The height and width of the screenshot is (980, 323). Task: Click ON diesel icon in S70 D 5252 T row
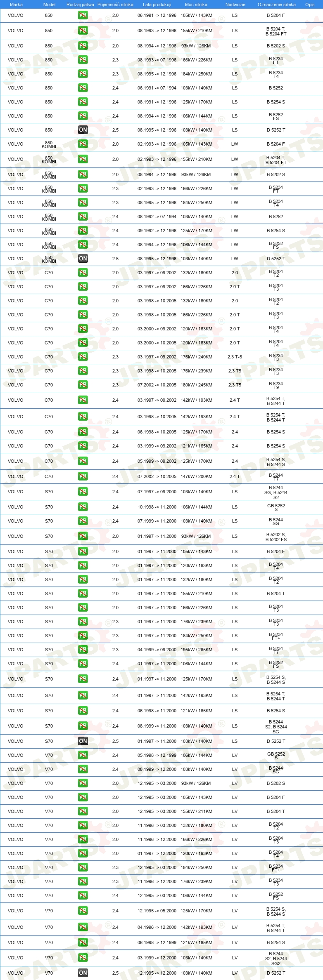(x=83, y=741)
